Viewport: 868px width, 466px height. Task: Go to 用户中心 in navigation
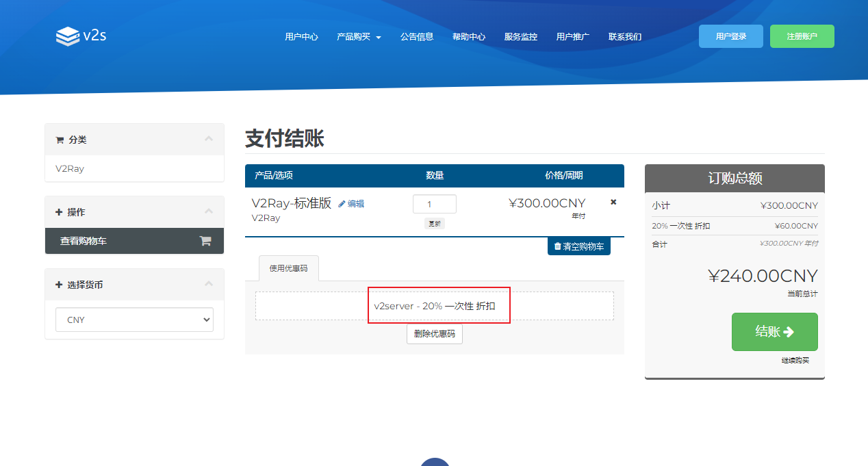tap(301, 37)
